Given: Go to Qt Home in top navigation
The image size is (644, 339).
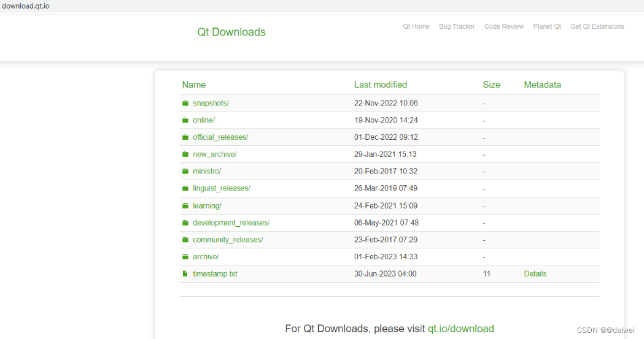Looking at the screenshot, I should tap(416, 26).
